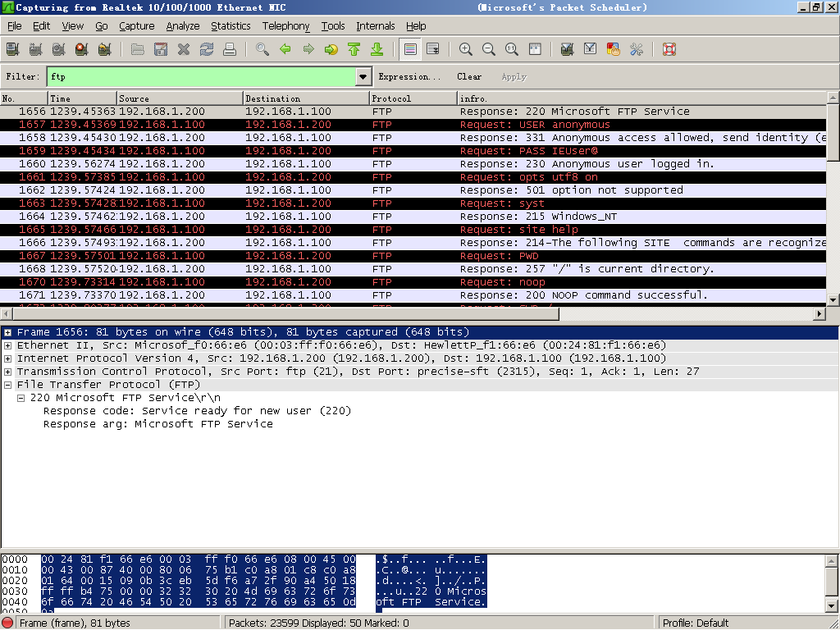Image resolution: width=840 pixels, height=630 pixels.
Task: Collapse File Transfer Protocol (FTP) node
Action: click(x=8, y=385)
